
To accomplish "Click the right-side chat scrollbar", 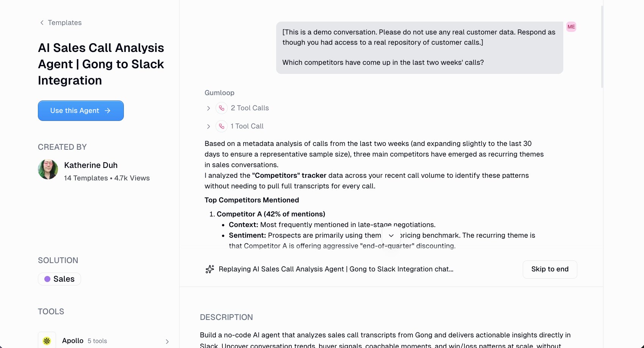I will [x=602, y=42].
